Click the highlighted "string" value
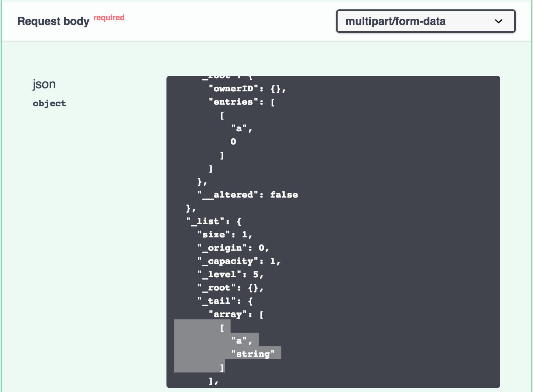The image size is (533, 392). tap(252, 354)
